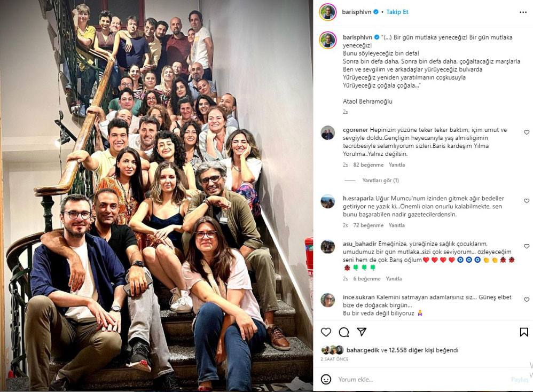The image size is (533, 392).
Task: View 82 beğenme likes list
Action: click(368, 164)
